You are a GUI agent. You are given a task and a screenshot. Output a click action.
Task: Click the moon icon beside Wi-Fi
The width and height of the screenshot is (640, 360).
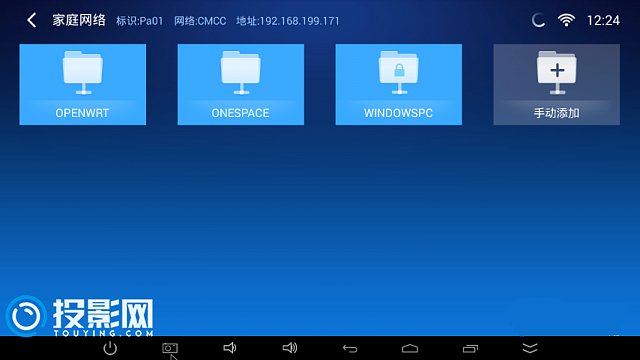(x=538, y=20)
